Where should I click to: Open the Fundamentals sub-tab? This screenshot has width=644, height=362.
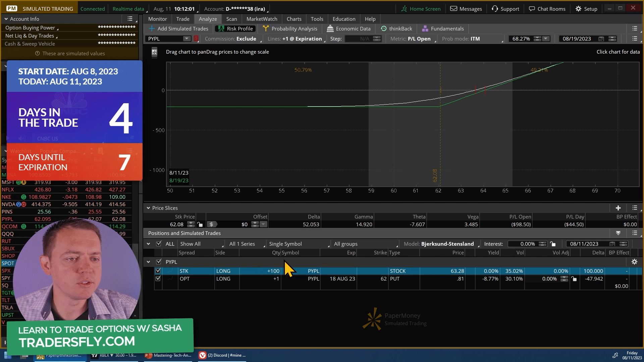[x=443, y=29]
